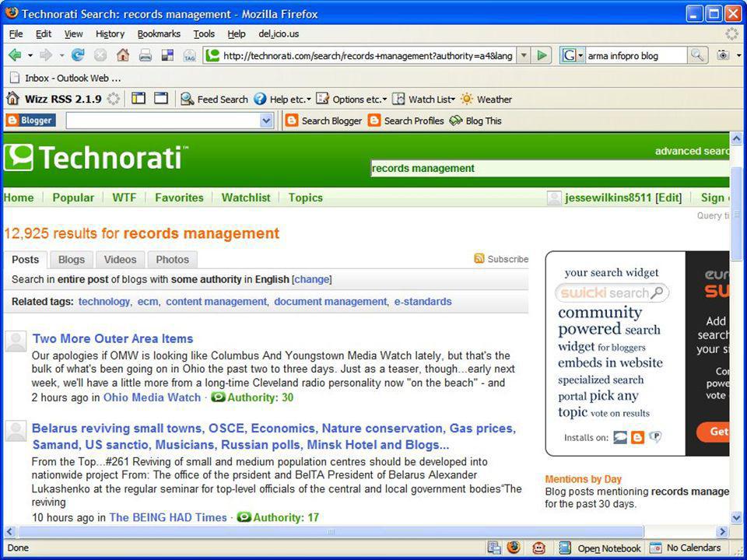
Task: Open the Watch List dropdown in Wizz RSS
Action: [453, 100]
